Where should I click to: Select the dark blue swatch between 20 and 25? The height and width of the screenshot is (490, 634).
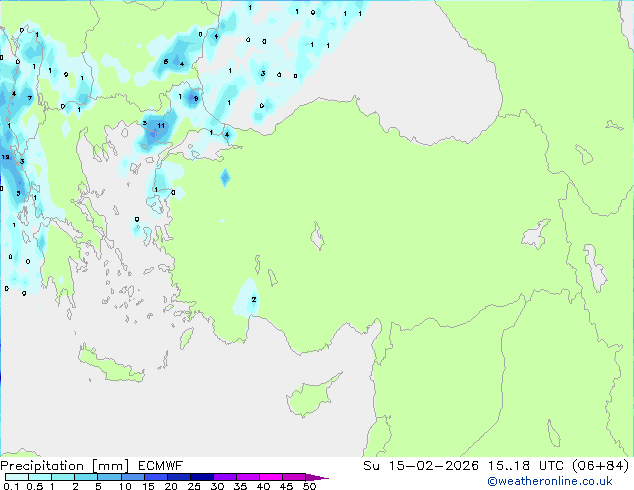(178, 477)
